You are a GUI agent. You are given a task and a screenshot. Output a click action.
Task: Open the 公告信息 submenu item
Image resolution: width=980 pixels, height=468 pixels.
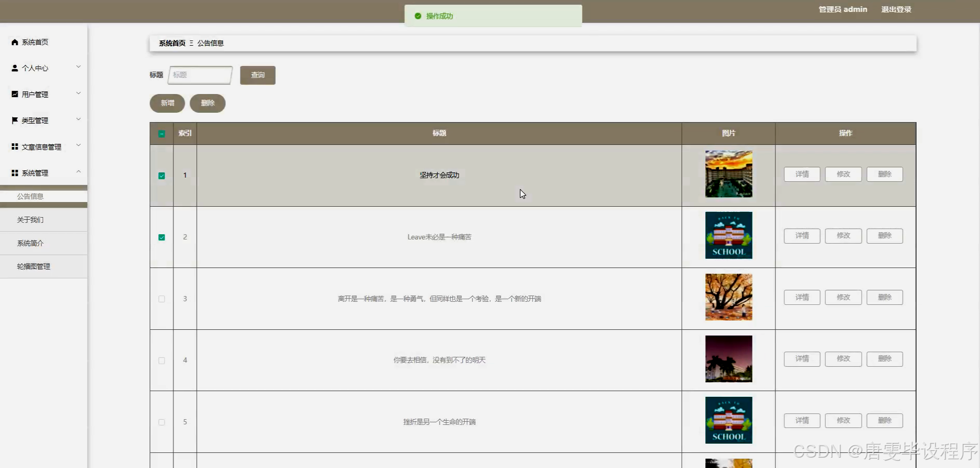[44, 196]
